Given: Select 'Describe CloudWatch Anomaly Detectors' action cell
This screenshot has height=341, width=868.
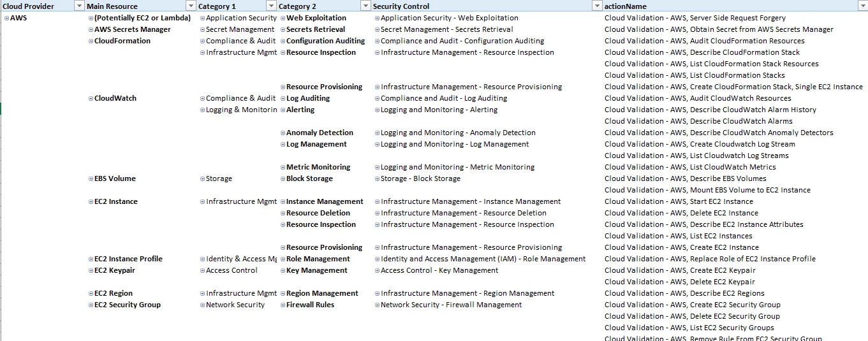Looking at the screenshot, I should point(719,133).
